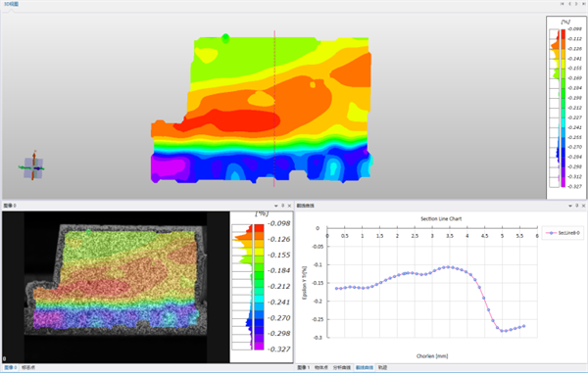Open the analysis curve tab

coord(341,368)
